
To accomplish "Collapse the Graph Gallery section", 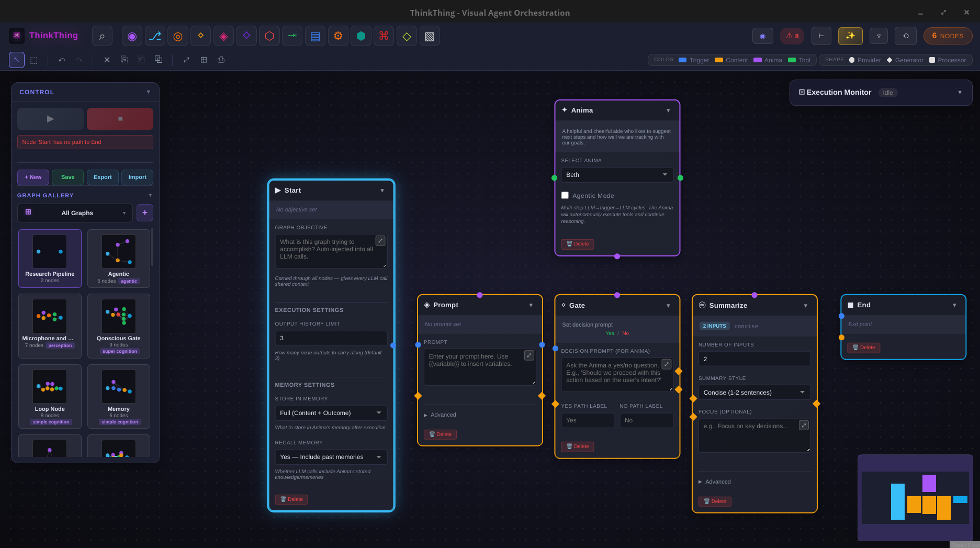I will point(150,195).
